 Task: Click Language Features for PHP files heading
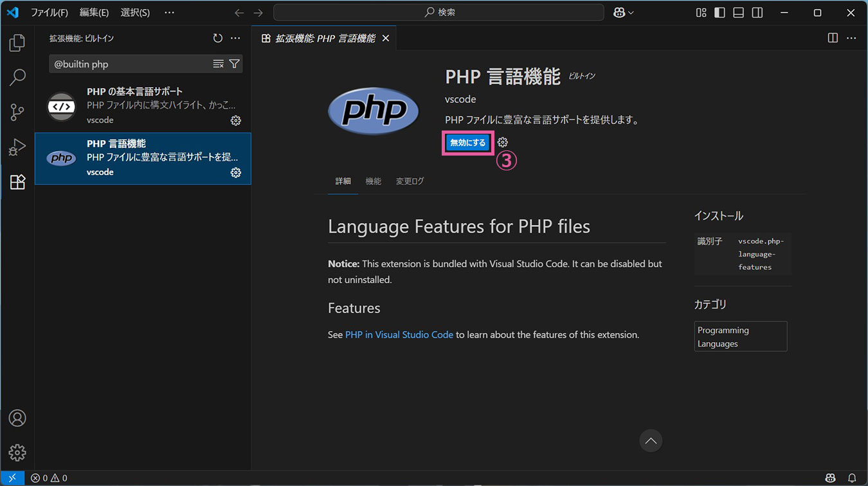coord(459,226)
